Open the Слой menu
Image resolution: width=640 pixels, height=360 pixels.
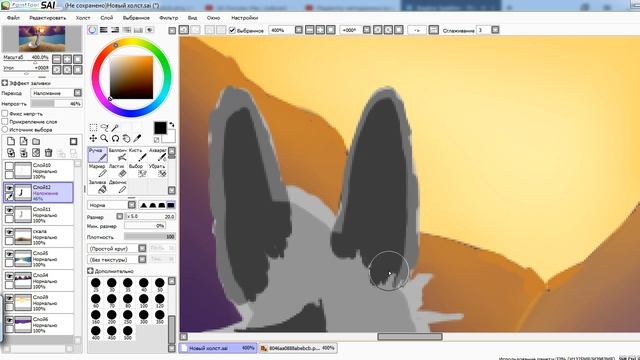pyautogui.click(x=107, y=18)
